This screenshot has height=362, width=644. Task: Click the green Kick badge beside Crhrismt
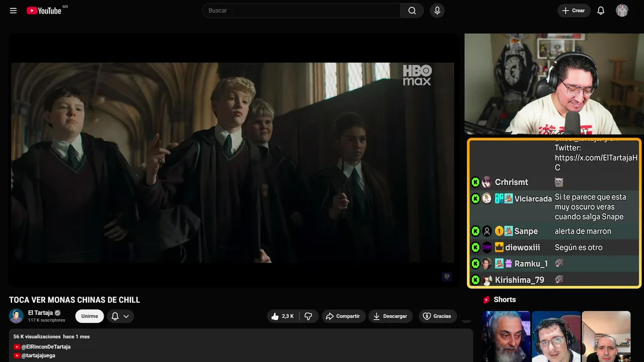pyautogui.click(x=475, y=182)
